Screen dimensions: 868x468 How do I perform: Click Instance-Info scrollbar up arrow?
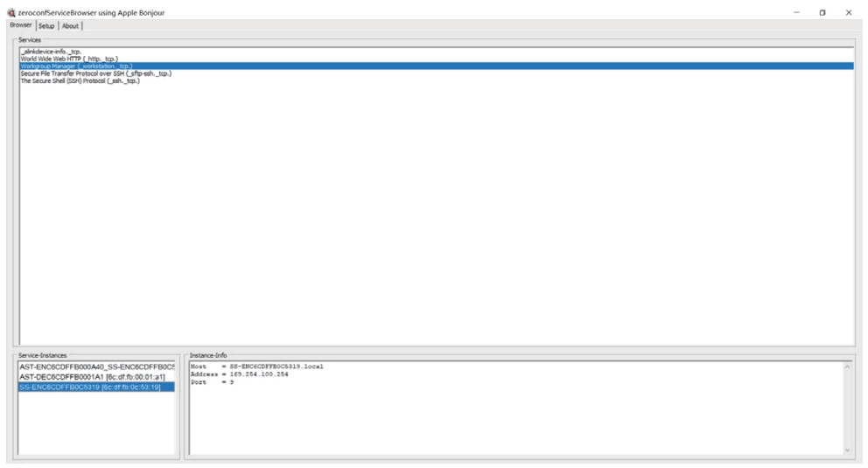point(847,367)
